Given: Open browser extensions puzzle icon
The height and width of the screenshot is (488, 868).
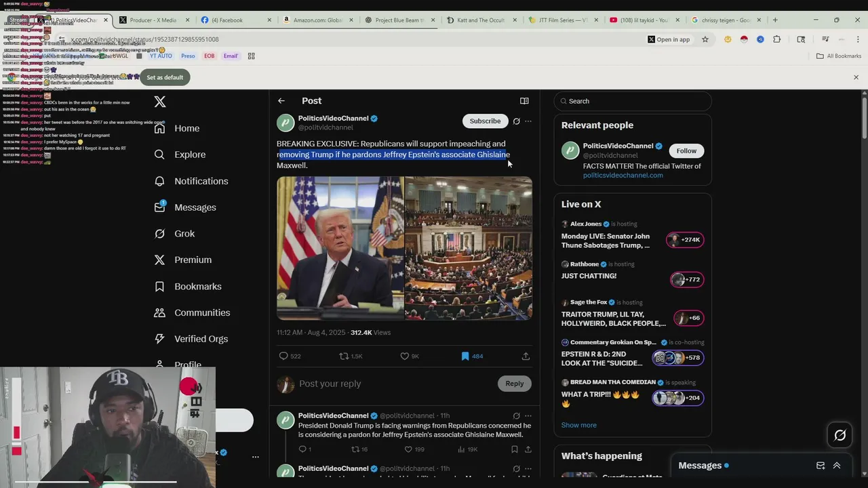Looking at the screenshot, I should [776, 39].
